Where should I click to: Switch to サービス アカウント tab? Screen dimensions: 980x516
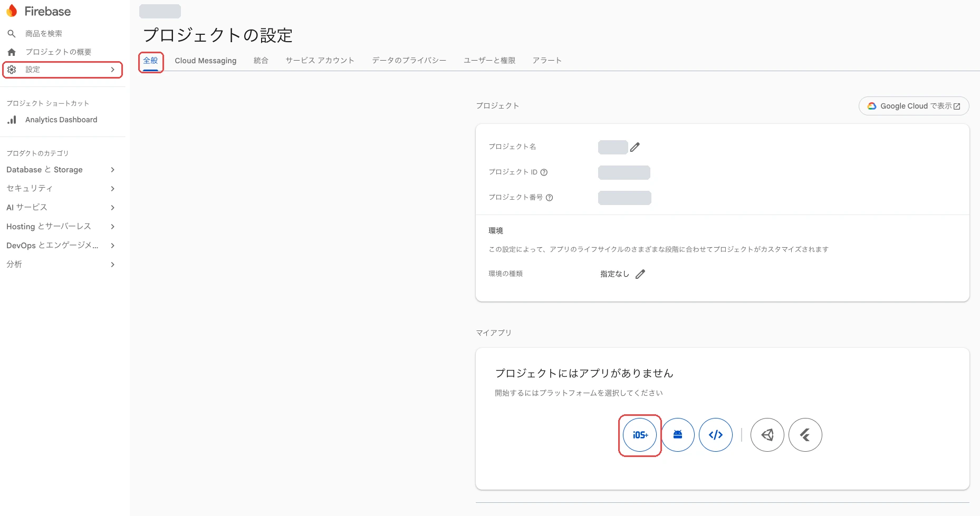pos(320,61)
